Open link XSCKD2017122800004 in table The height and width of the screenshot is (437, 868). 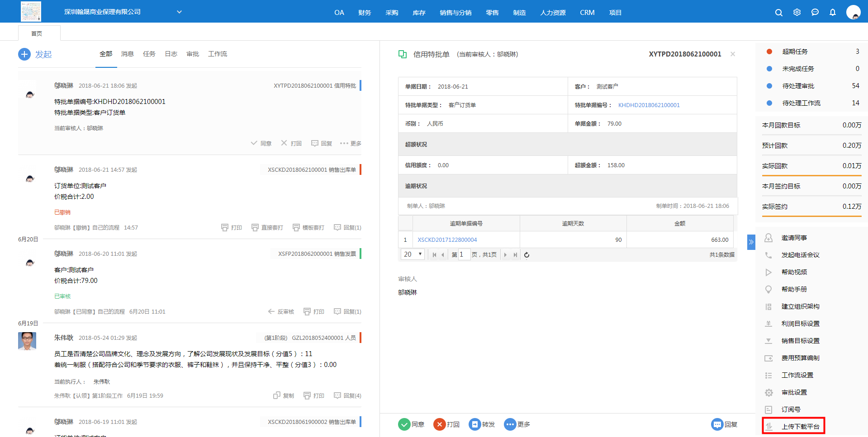point(447,240)
